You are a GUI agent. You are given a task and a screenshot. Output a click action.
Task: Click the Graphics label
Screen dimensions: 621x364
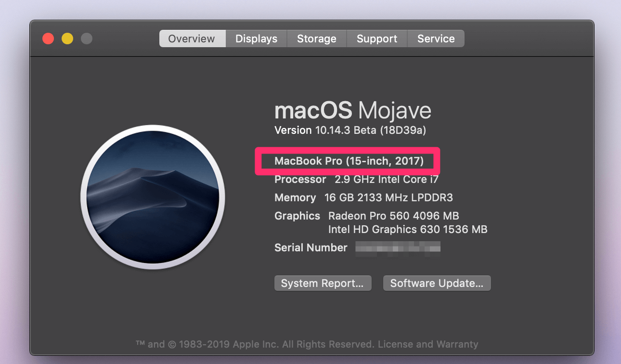tap(297, 216)
